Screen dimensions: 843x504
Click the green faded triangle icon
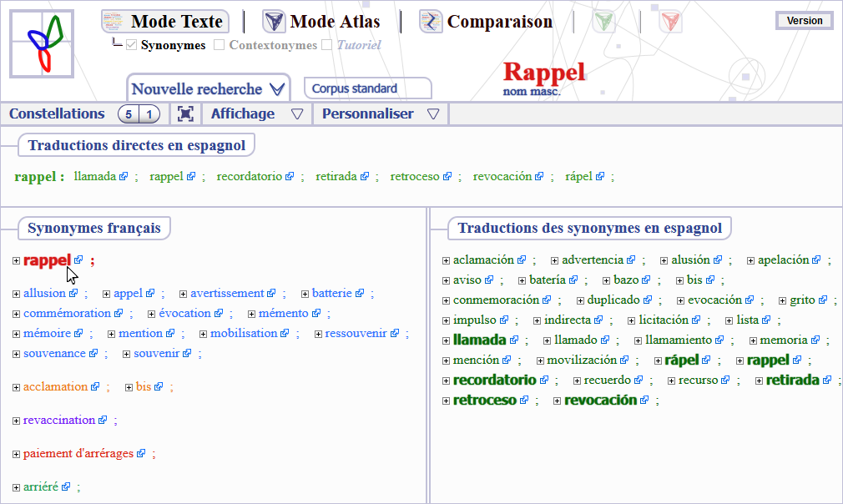pyautogui.click(x=604, y=23)
